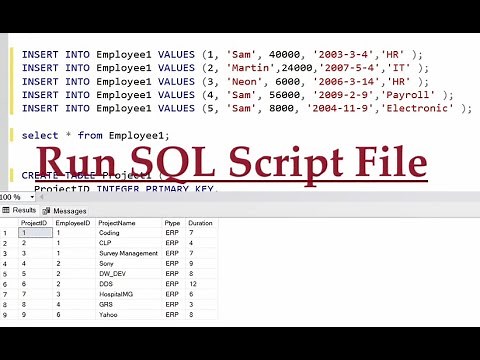Click the grid's top-left select-all corner

click(x=9, y=223)
